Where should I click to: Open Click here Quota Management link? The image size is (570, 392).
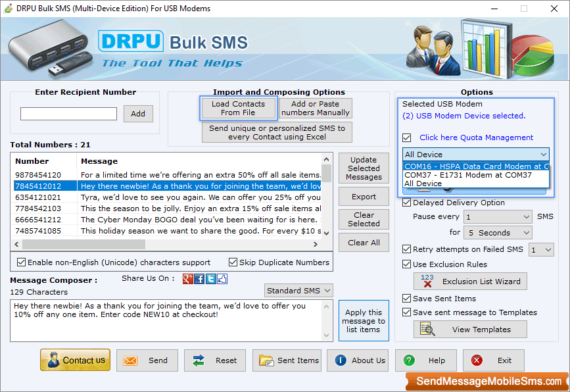coord(476,137)
